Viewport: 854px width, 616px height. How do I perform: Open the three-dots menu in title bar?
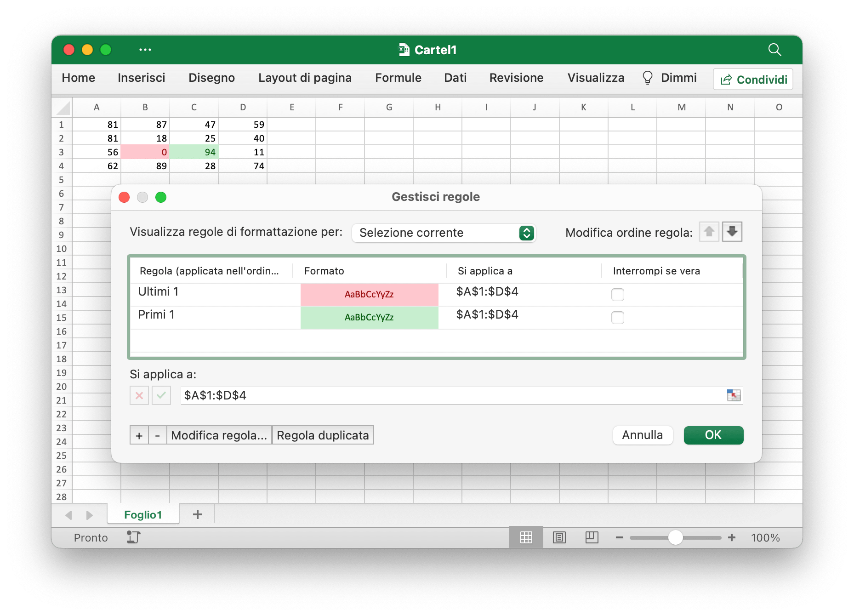point(145,50)
